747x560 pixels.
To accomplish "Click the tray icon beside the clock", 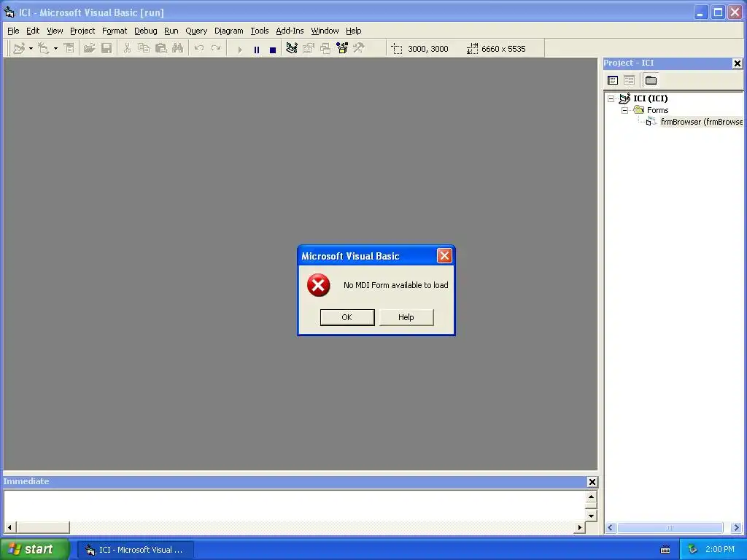I will point(693,550).
